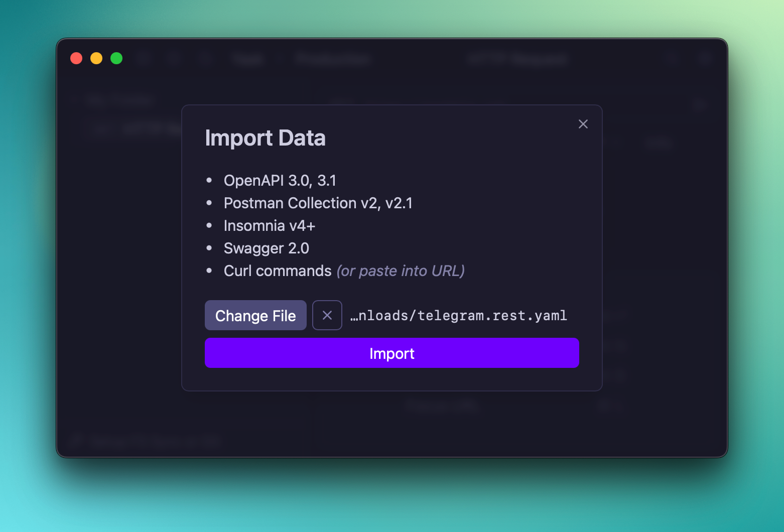Click the back navigation arrow icon
Image resolution: width=784 pixels, height=532 pixels.
coord(174,58)
